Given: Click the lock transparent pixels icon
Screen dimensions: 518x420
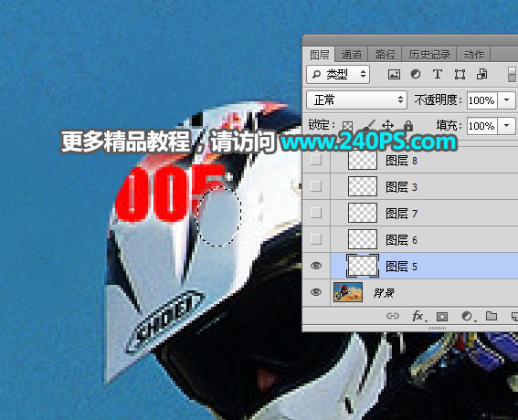Looking at the screenshot, I should 347,126.
